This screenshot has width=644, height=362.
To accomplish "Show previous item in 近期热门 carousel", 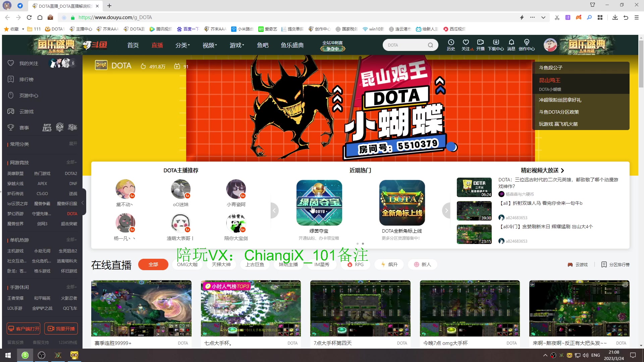I will pyautogui.click(x=274, y=210).
